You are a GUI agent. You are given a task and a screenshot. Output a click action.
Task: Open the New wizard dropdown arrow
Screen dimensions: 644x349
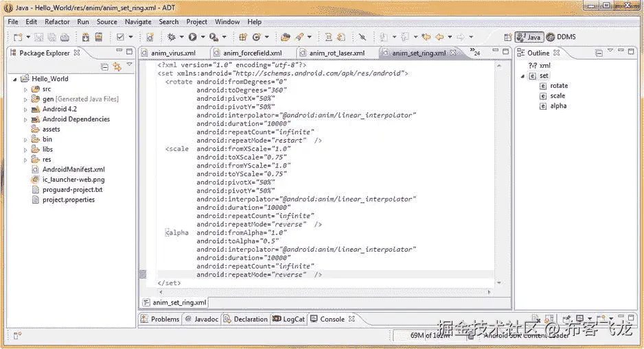[x=28, y=37]
